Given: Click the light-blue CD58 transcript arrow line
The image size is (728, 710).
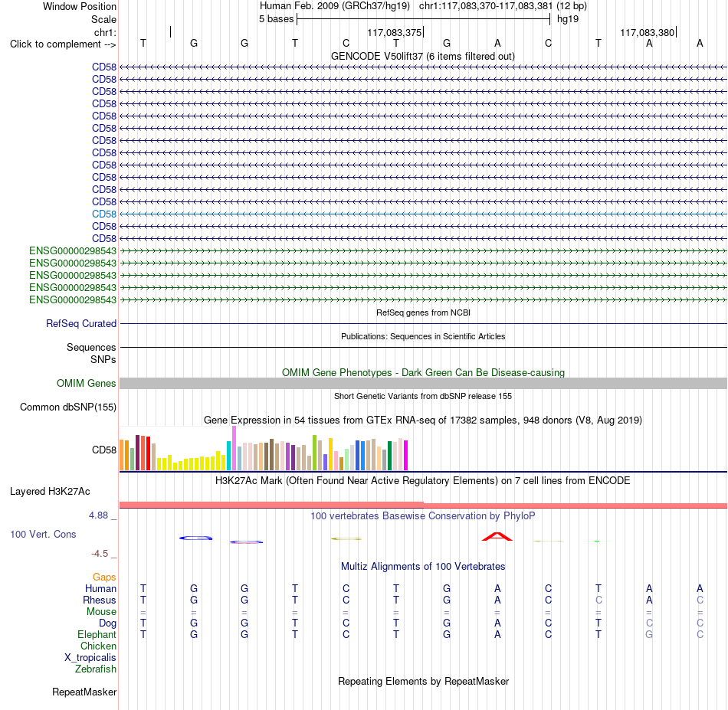Looking at the screenshot, I should (424, 214).
